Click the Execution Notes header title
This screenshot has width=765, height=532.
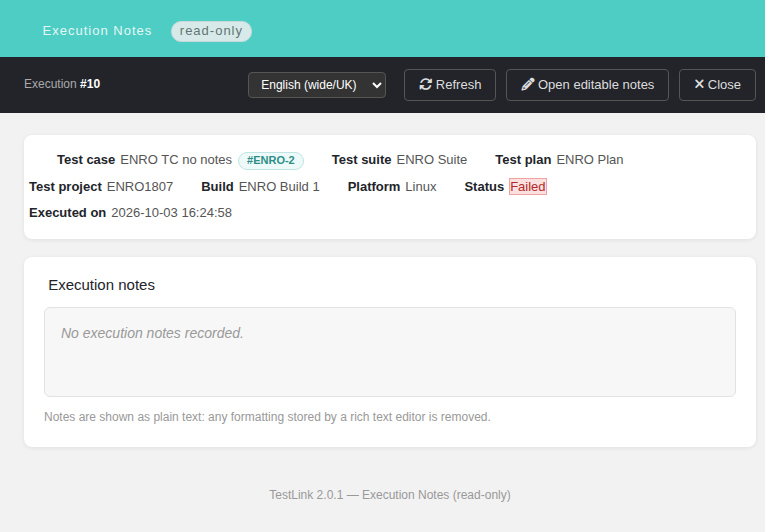pyautogui.click(x=97, y=31)
